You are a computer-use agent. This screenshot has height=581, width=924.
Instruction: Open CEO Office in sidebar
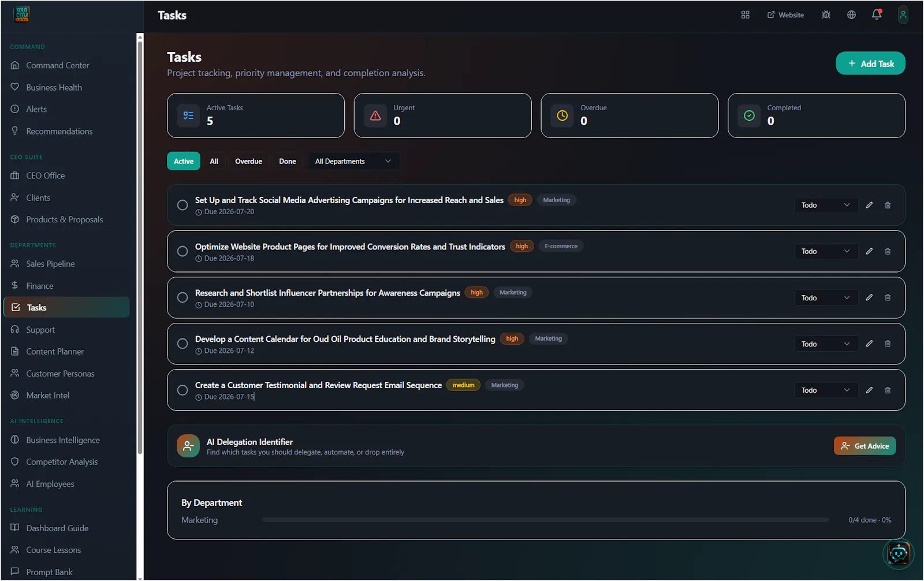pos(66,176)
